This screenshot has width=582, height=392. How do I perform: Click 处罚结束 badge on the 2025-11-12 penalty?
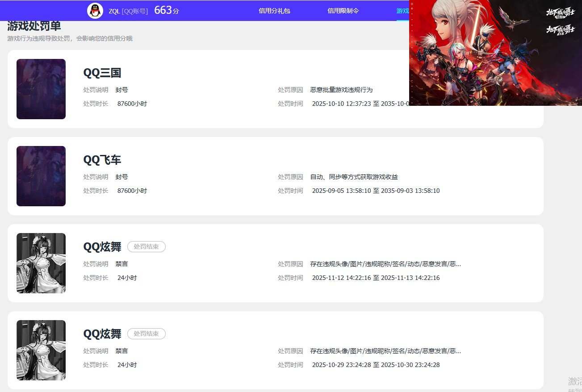tap(147, 246)
